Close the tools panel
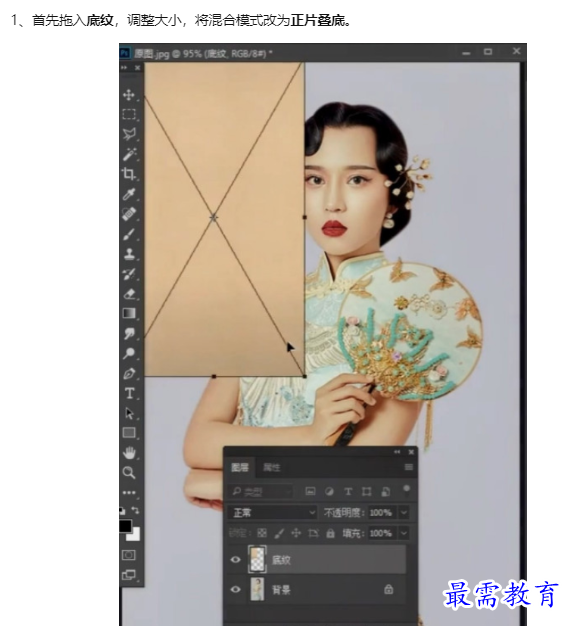This screenshot has width=567, height=626. click(x=137, y=68)
